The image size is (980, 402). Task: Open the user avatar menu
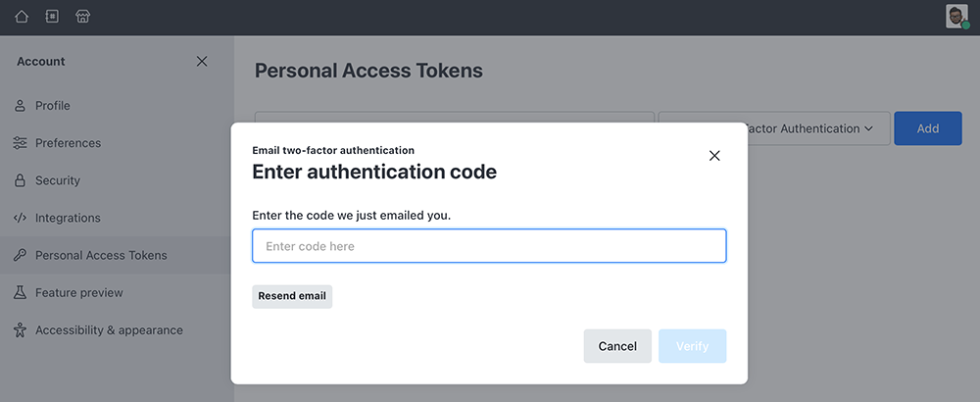(956, 17)
